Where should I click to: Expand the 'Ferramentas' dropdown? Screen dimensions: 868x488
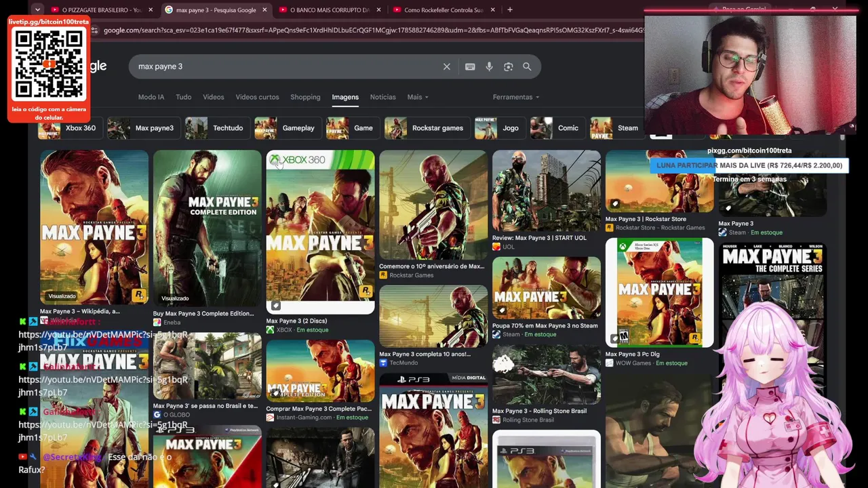pos(515,97)
